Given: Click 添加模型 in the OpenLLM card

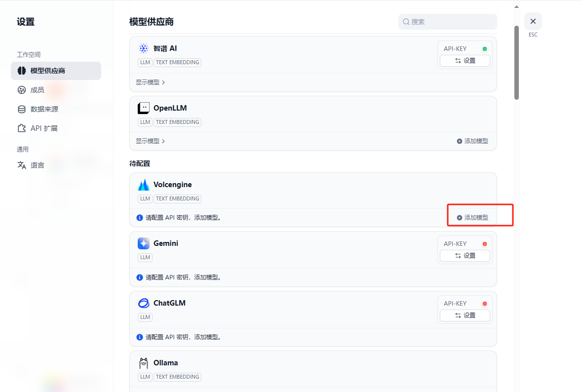Looking at the screenshot, I should 472,141.
